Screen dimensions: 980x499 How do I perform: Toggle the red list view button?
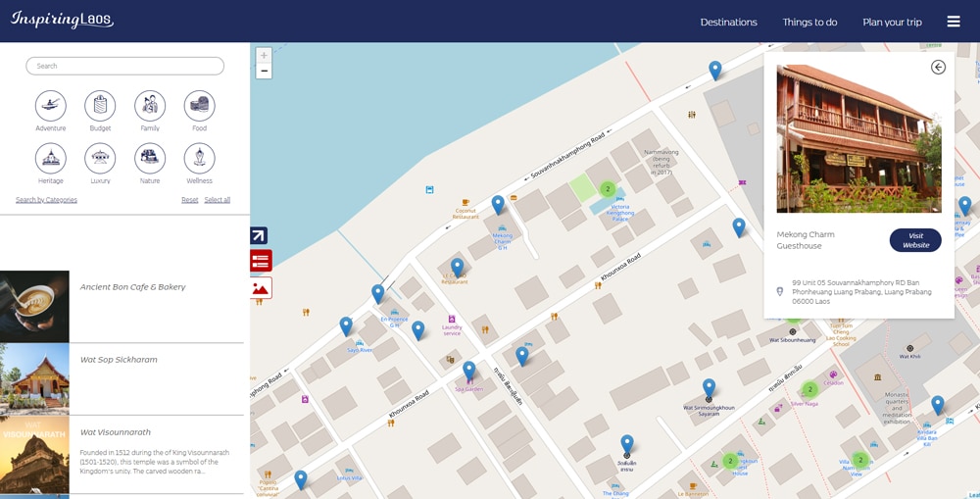point(261,260)
